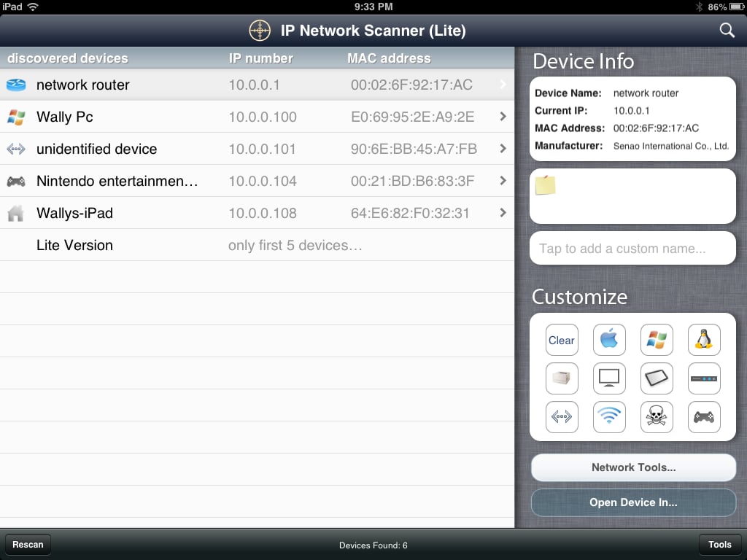Choose the unidentified device arrows icon
Viewport: 747px width, 560px height.
[x=562, y=417]
